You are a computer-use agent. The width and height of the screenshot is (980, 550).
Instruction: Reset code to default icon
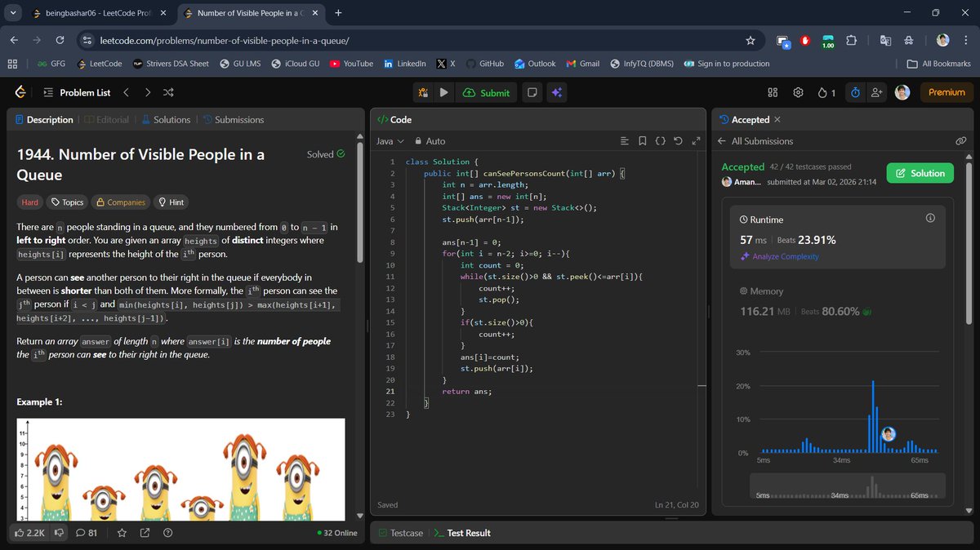tap(678, 141)
